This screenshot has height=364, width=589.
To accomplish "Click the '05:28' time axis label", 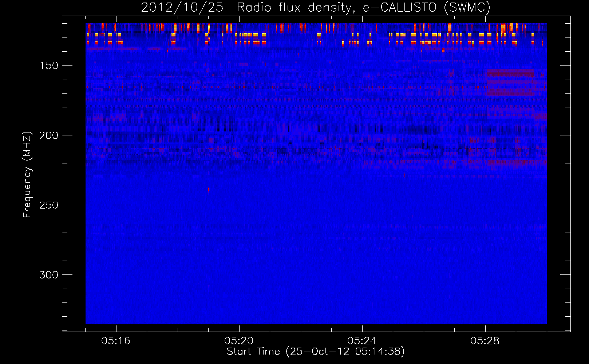I will tap(485, 341).
